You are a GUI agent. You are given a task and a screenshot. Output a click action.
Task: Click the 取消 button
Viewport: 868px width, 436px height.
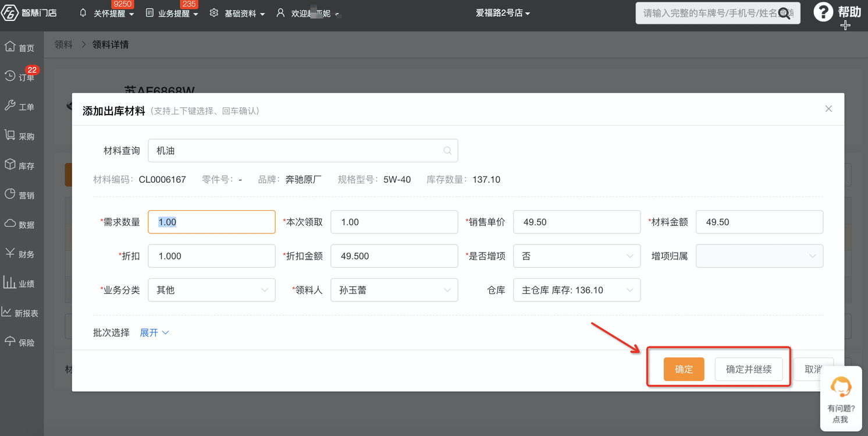(813, 369)
